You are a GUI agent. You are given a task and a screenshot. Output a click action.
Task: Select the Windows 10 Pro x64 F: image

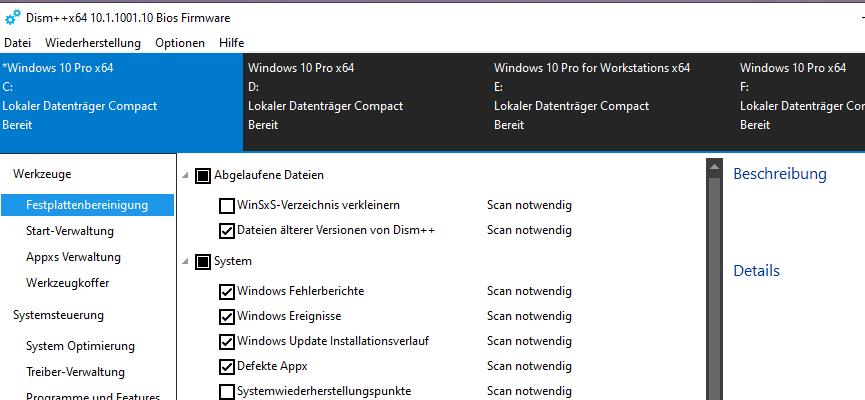click(800, 102)
